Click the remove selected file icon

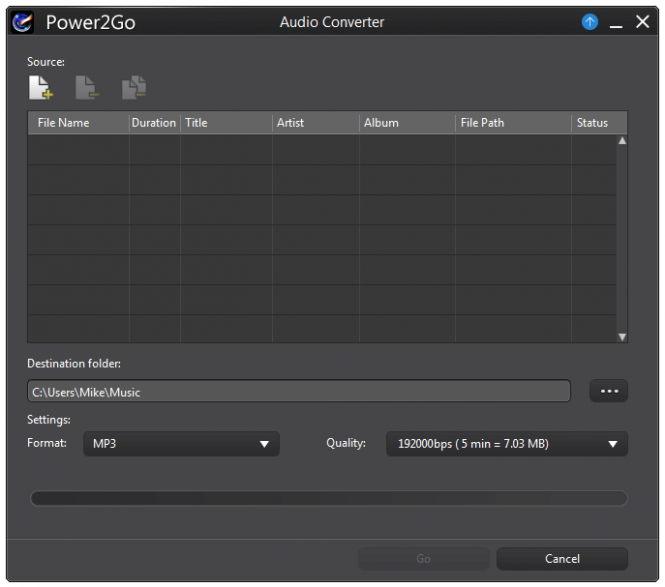click(x=87, y=88)
